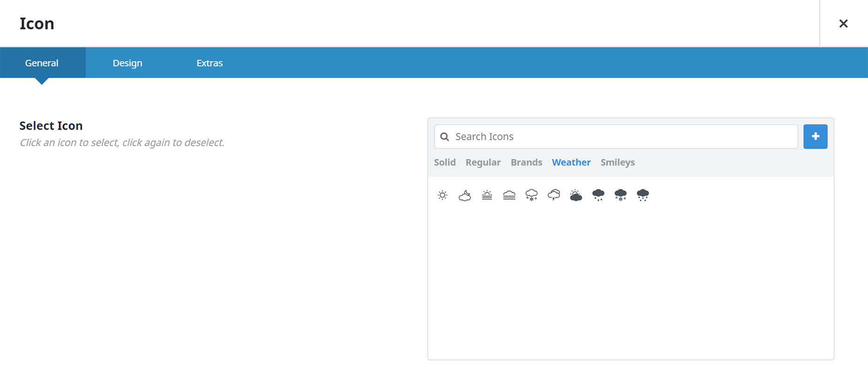View the Brands icon category
This screenshot has height=378, width=868.
(526, 162)
